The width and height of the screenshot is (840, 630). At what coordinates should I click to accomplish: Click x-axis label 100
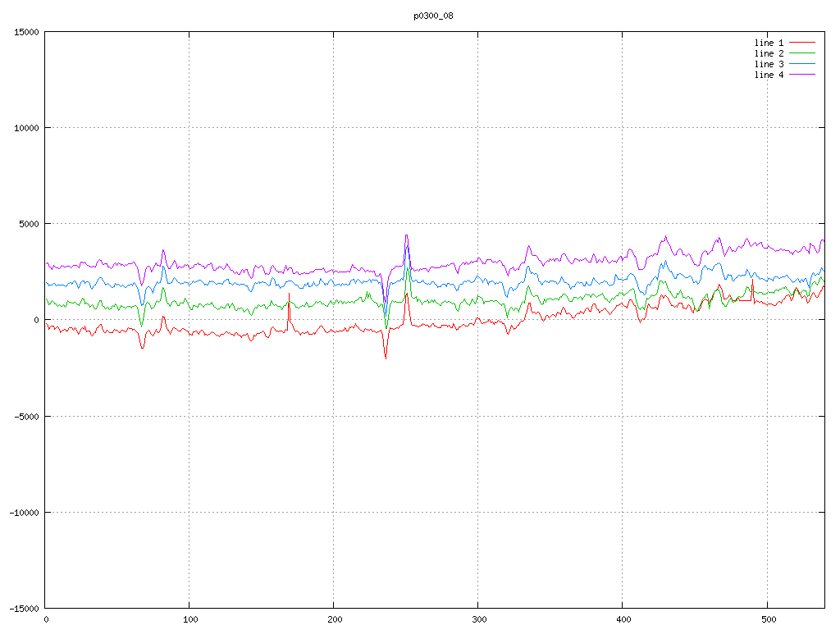pyautogui.click(x=190, y=620)
